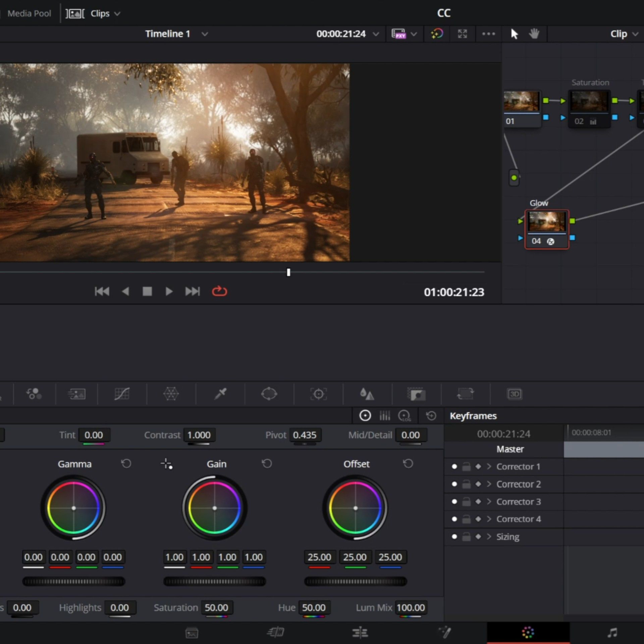Open the Color Warper palette

tap(171, 394)
